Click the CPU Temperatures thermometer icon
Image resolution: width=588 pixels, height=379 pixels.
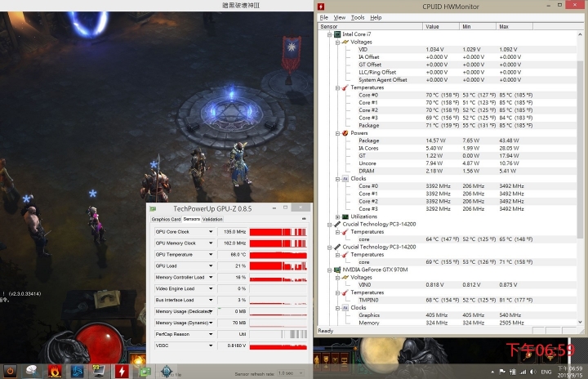click(345, 87)
